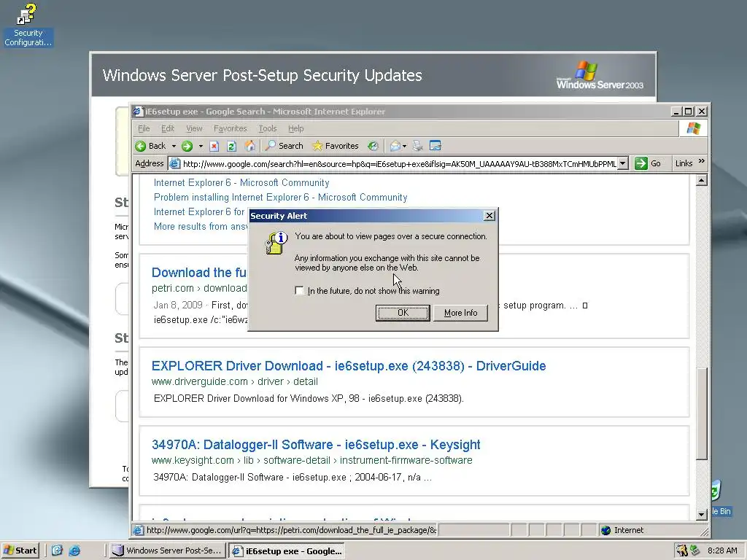The height and width of the screenshot is (560, 747).
Task: Click the iE6setup exe Google taskbar button
Action: tap(287, 551)
